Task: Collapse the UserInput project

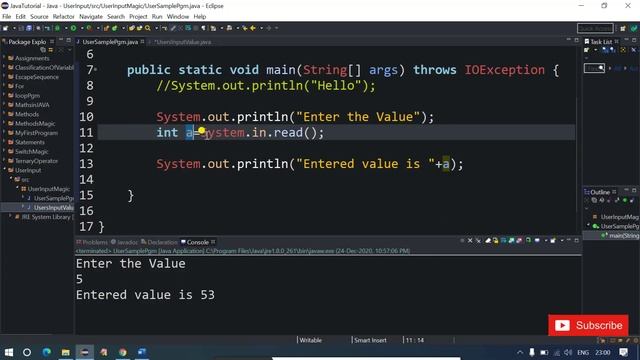Action: click(x=4, y=170)
